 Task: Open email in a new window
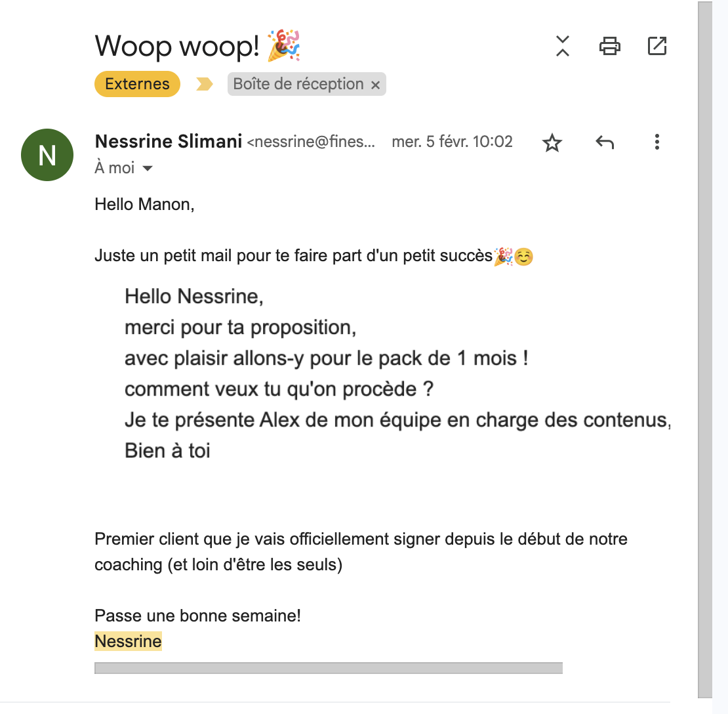tap(657, 46)
